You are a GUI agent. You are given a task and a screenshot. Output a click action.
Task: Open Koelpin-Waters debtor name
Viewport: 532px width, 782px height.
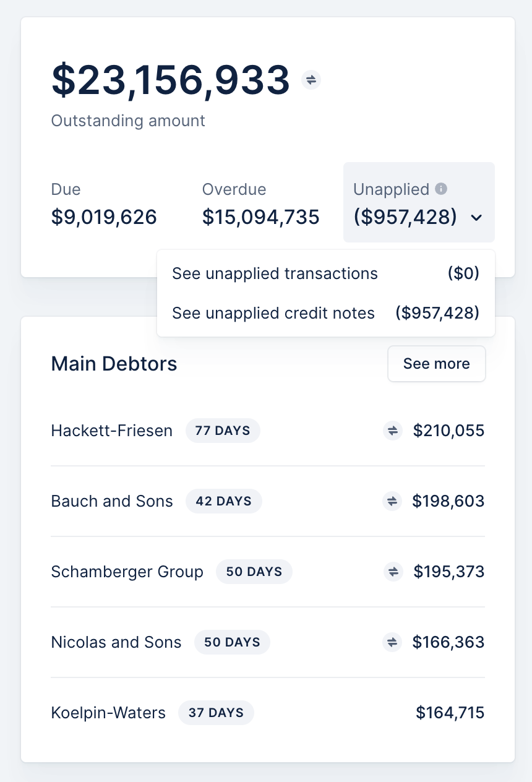tap(108, 713)
